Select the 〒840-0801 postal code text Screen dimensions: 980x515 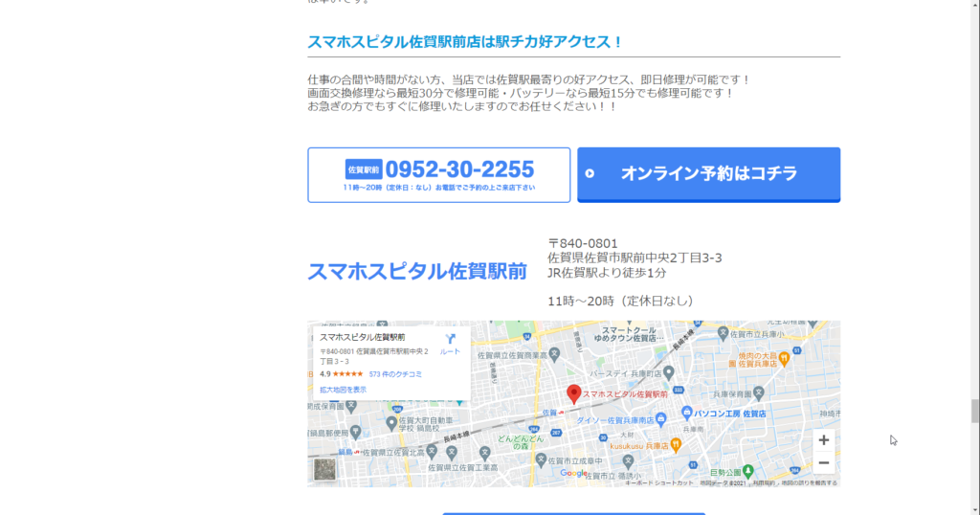coord(583,243)
